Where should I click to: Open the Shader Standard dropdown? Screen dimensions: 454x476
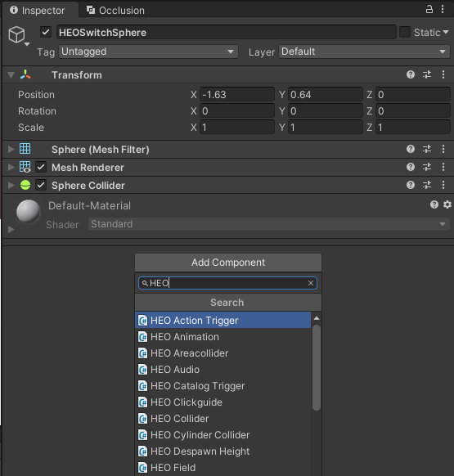tap(268, 224)
